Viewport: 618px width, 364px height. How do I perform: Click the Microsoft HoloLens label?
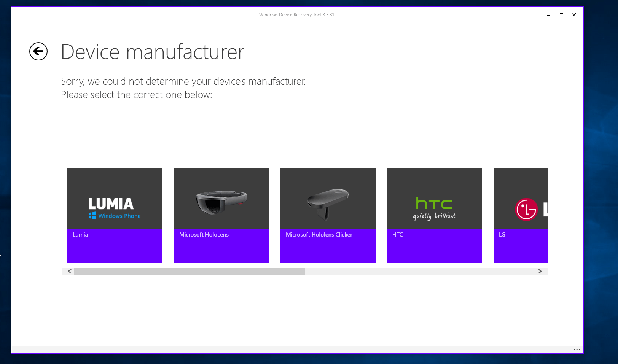(x=204, y=235)
